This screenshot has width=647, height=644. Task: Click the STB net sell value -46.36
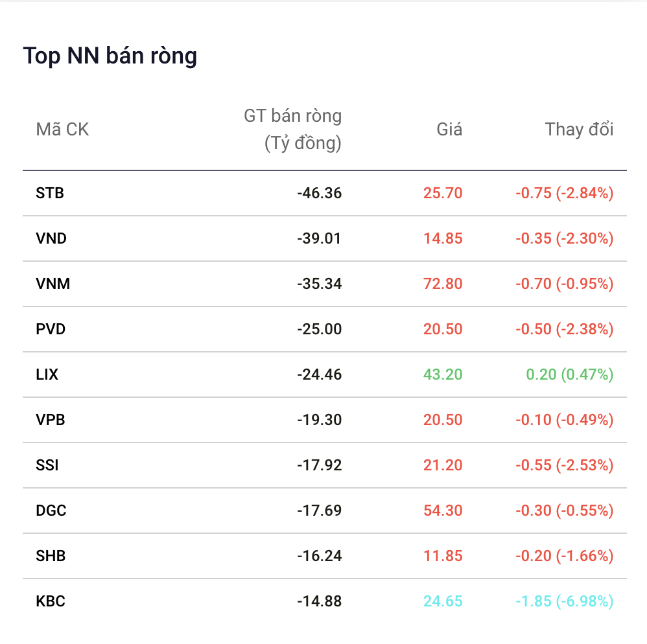pos(320,193)
